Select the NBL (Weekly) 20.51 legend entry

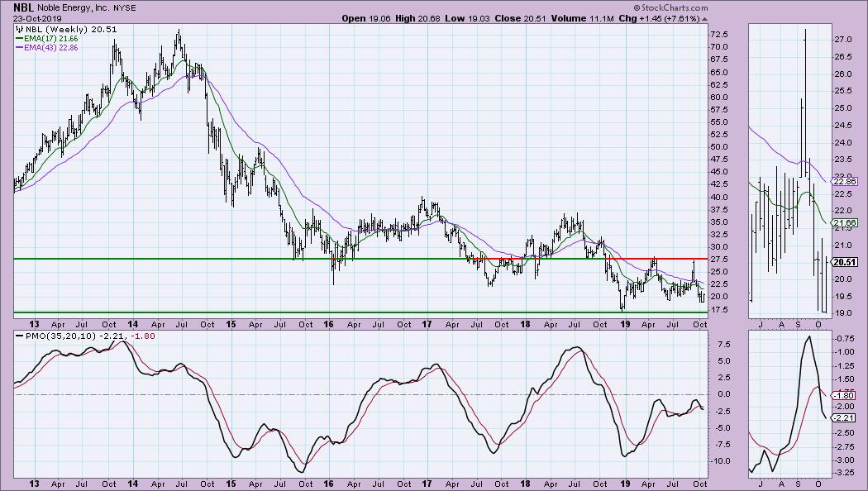coord(70,29)
